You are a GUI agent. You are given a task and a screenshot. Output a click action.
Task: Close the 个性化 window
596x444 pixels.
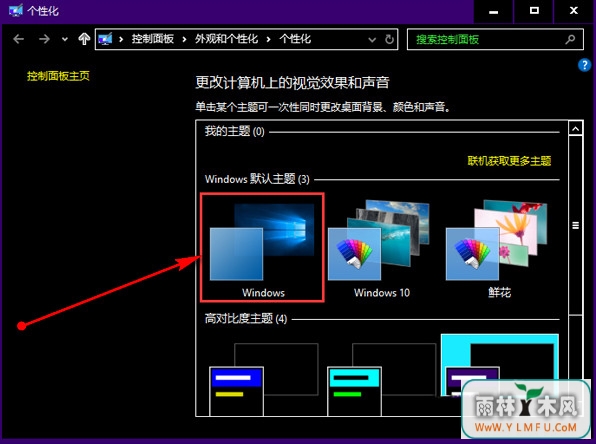[x=574, y=11]
